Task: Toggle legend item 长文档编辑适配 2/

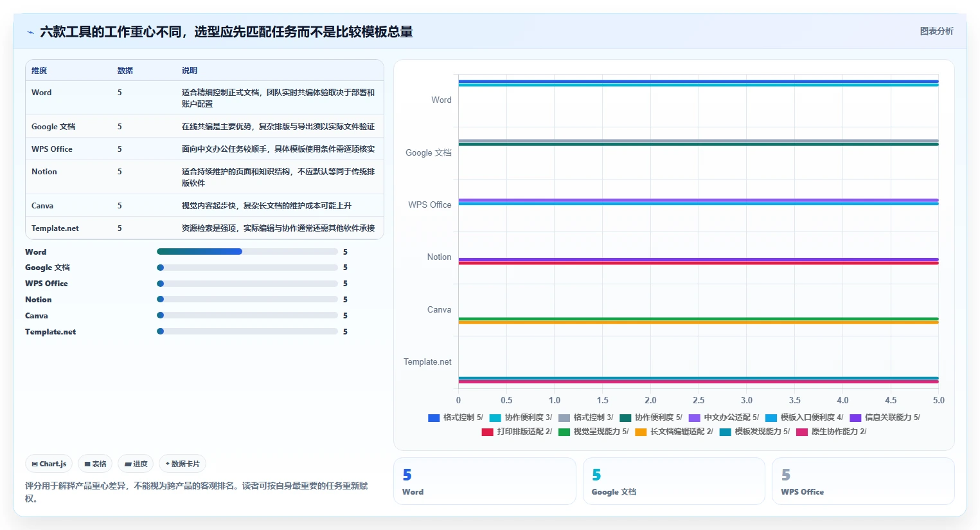Action: [x=674, y=432]
